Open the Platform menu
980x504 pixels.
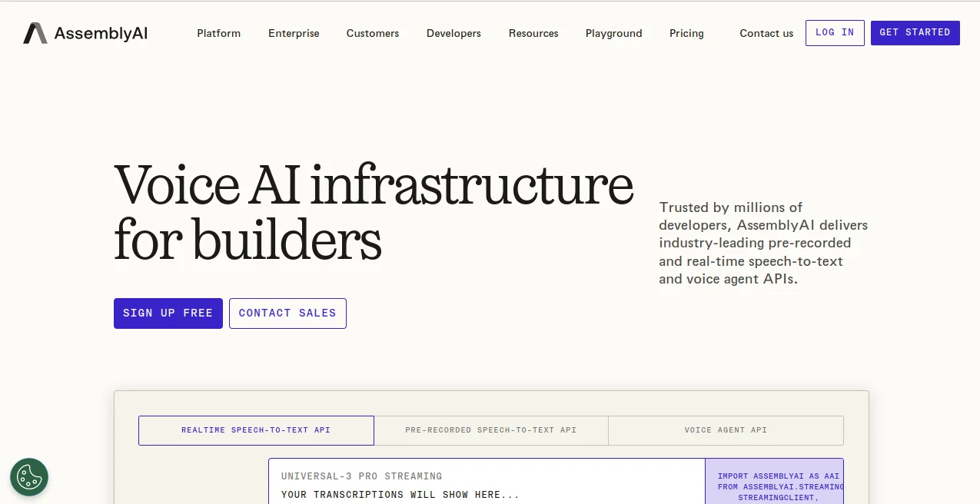[219, 33]
